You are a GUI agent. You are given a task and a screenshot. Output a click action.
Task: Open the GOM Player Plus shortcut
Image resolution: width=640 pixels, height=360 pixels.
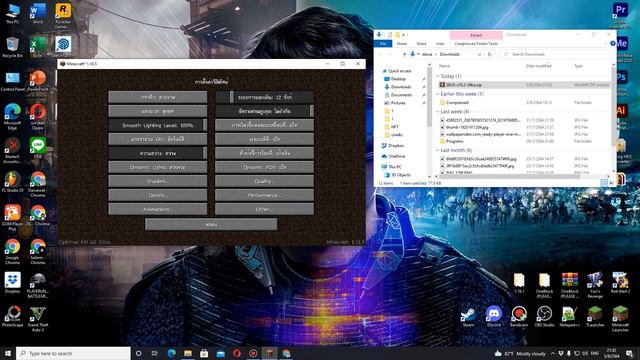pyautogui.click(x=12, y=218)
